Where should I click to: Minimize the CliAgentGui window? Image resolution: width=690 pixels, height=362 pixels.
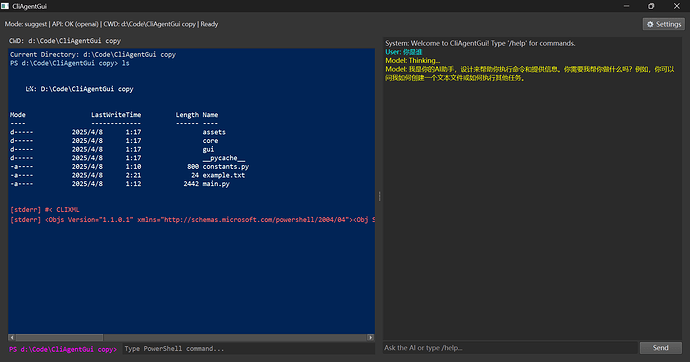tap(626, 6)
